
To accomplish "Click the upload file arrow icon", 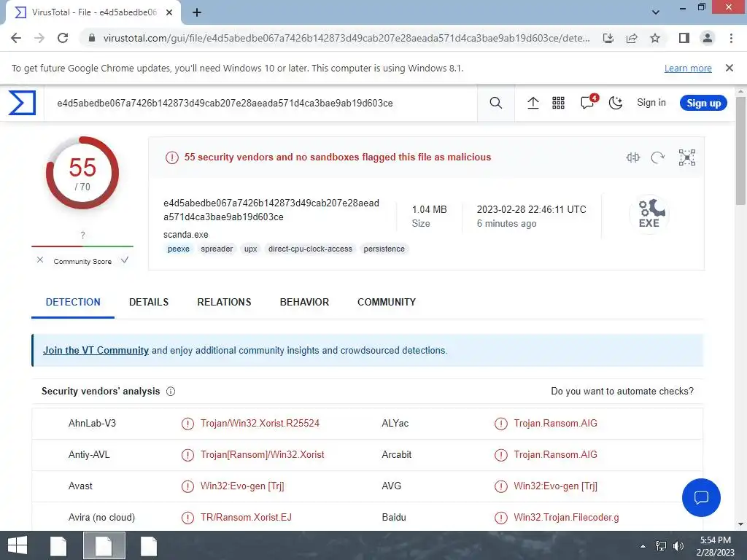I will (x=533, y=103).
